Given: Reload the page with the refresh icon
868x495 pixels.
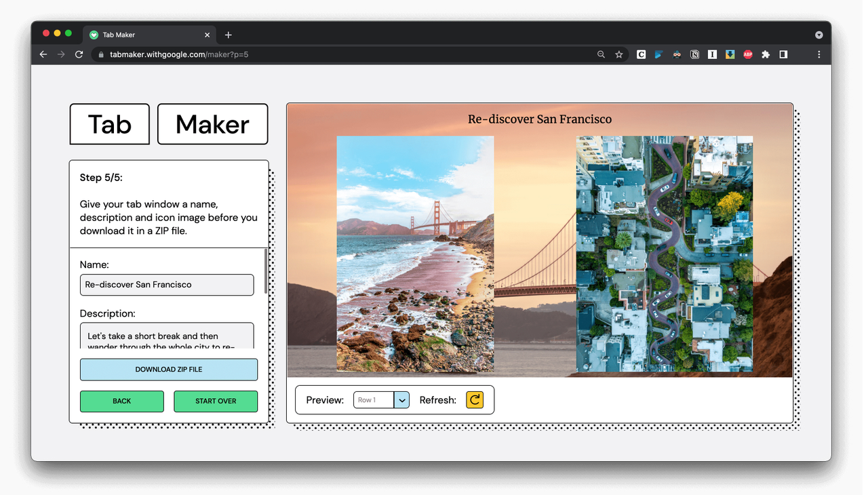Looking at the screenshot, I should pyautogui.click(x=79, y=54).
